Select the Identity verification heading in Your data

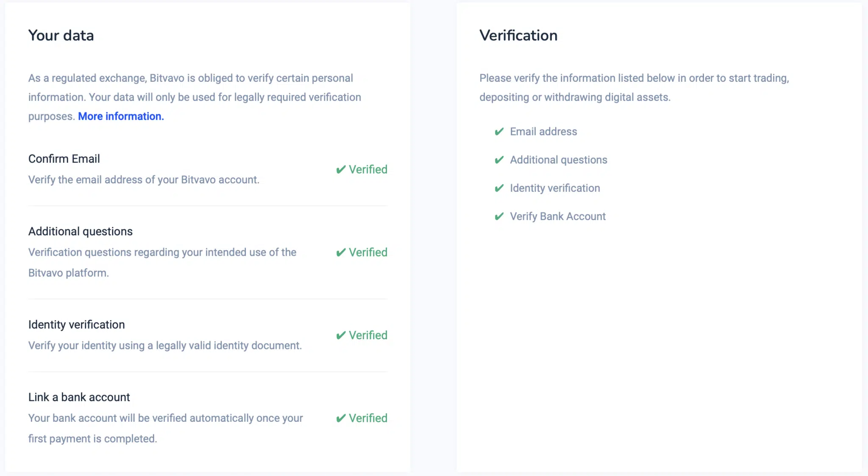(x=77, y=325)
